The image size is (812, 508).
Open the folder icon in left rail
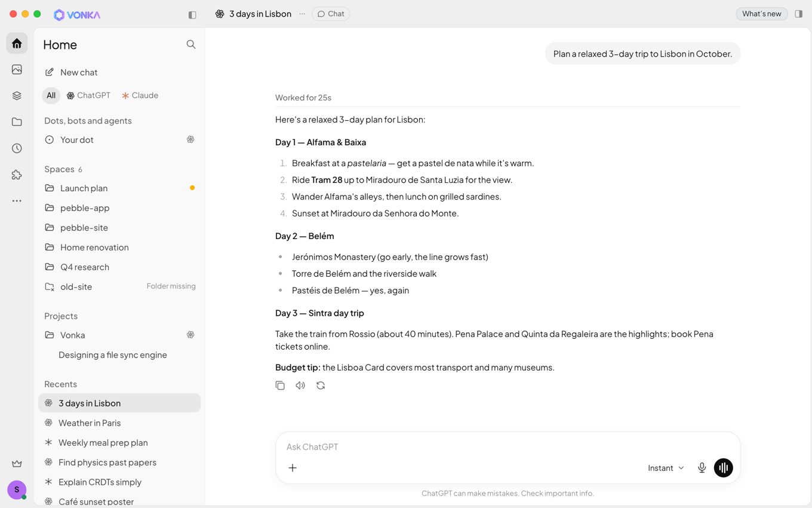(17, 122)
